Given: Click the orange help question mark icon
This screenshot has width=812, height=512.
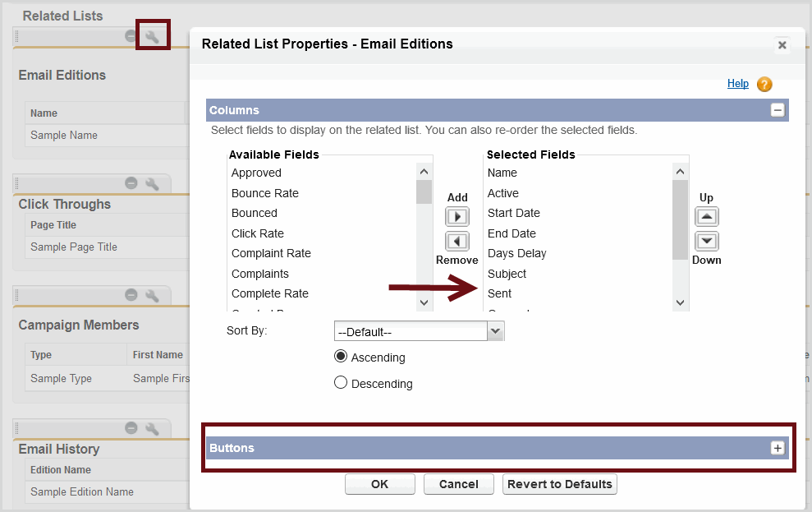Looking at the screenshot, I should [x=764, y=84].
